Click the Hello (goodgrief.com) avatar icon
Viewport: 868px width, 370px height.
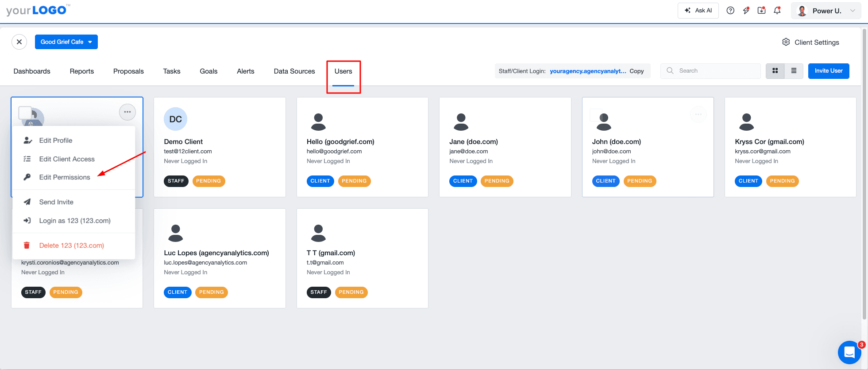tap(318, 122)
